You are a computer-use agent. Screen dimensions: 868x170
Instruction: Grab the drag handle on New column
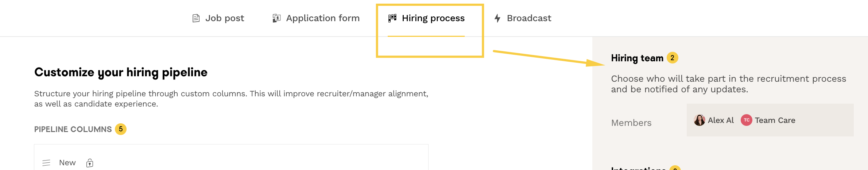(46, 163)
